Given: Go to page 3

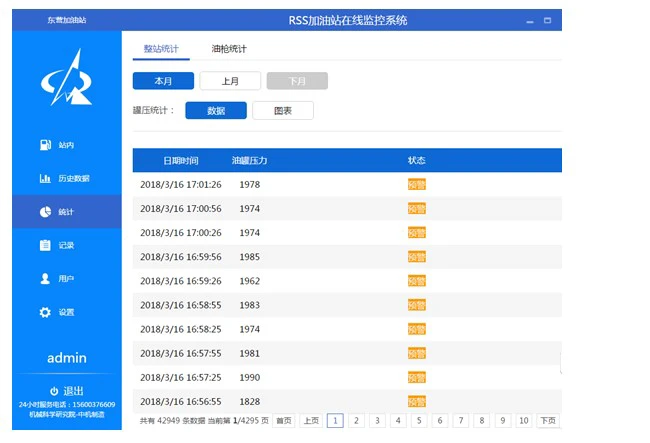Looking at the screenshot, I should (x=377, y=421).
